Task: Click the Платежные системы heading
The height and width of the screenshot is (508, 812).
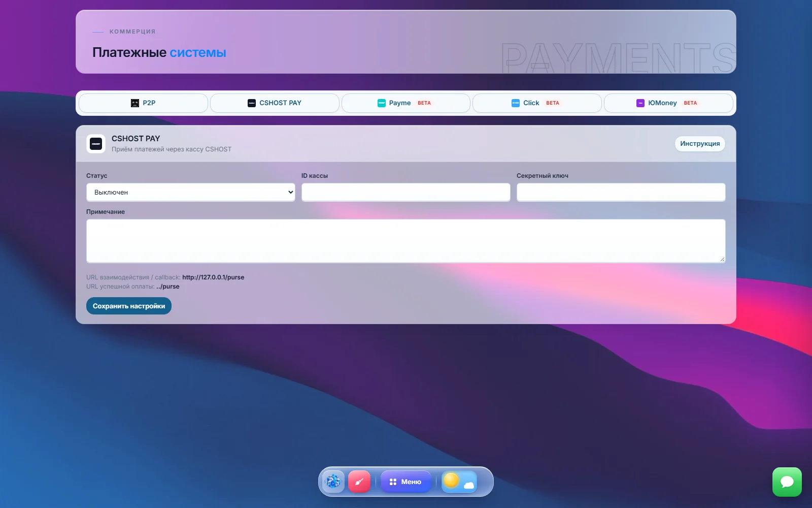Action: (x=159, y=52)
